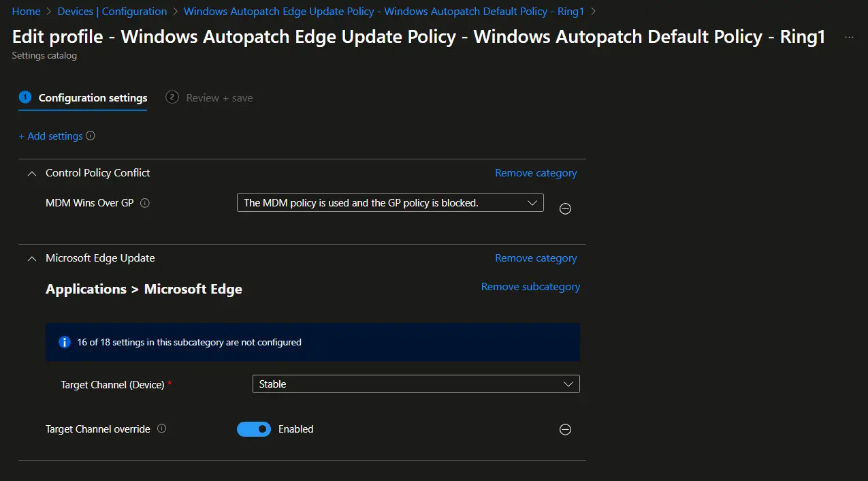The image size is (868, 481).
Task: Click the Add settings link
Action: coord(52,136)
